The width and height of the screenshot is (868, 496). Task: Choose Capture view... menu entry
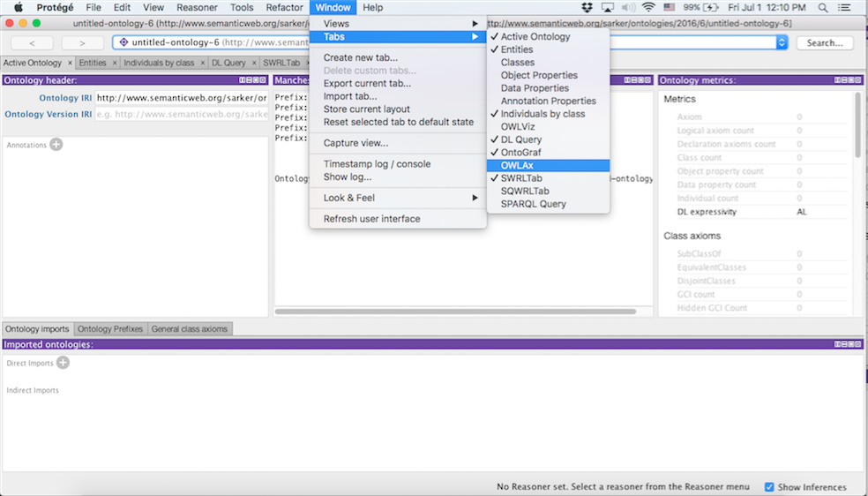pos(398,143)
